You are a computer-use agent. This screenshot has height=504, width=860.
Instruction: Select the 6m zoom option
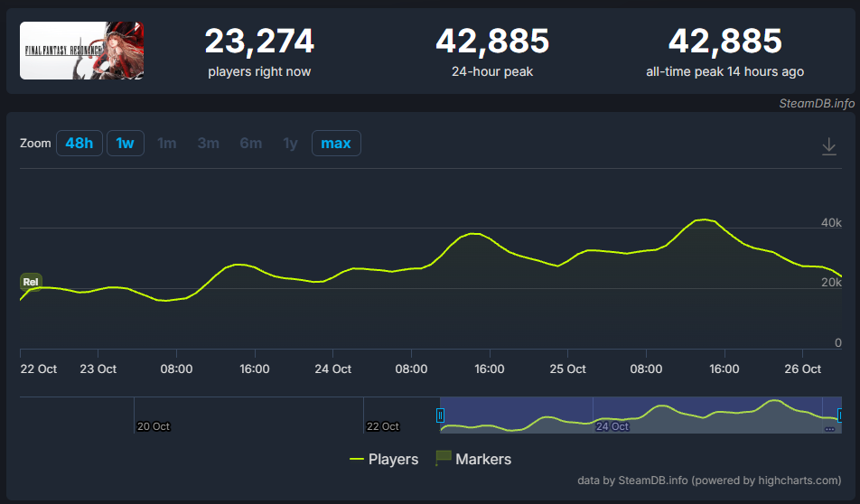(x=250, y=143)
